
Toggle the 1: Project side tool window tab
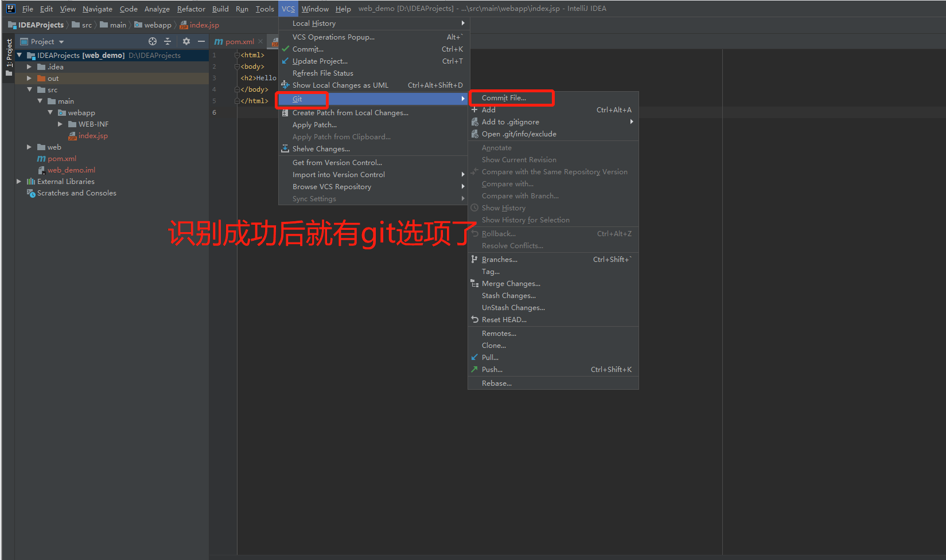(9, 58)
